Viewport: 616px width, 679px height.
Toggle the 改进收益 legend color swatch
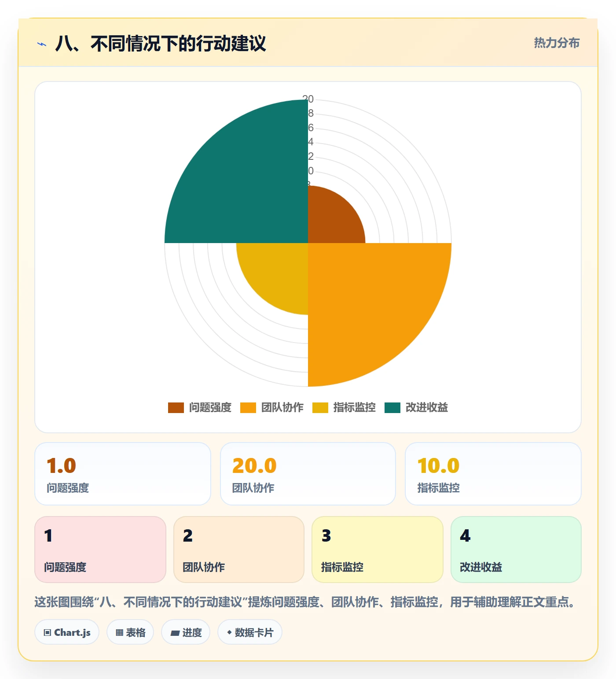click(x=392, y=408)
